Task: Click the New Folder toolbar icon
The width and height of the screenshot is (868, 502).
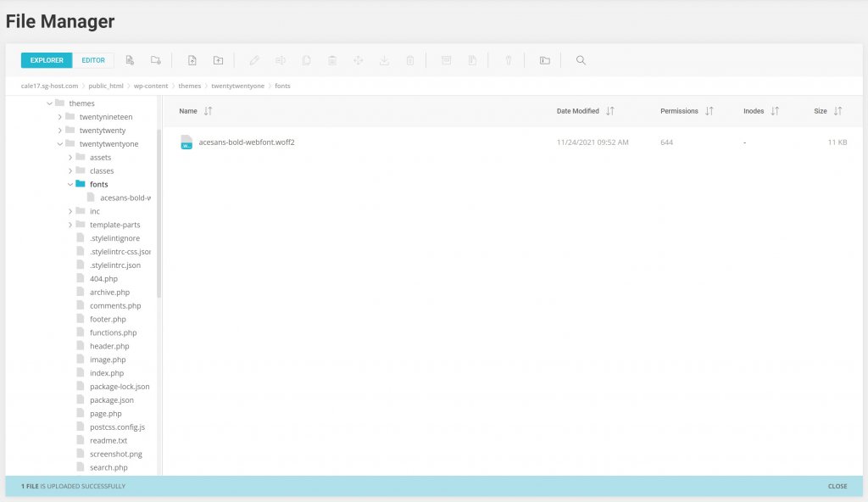Action: coord(156,60)
